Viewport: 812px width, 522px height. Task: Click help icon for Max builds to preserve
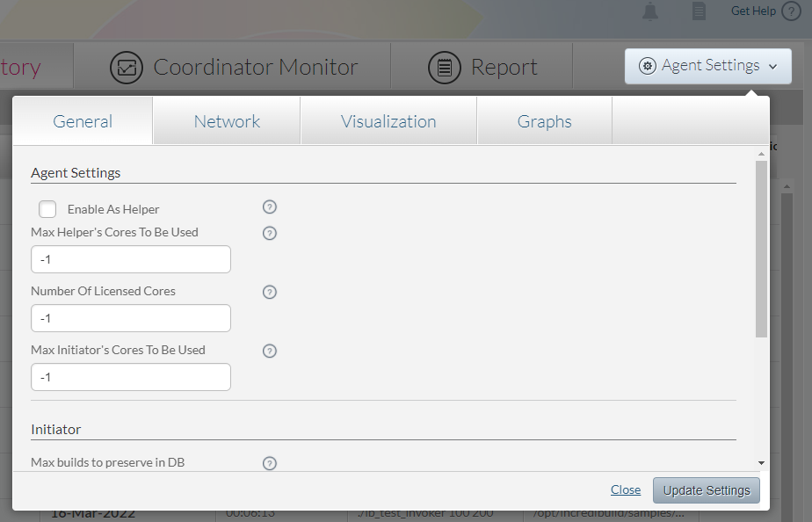click(x=270, y=463)
